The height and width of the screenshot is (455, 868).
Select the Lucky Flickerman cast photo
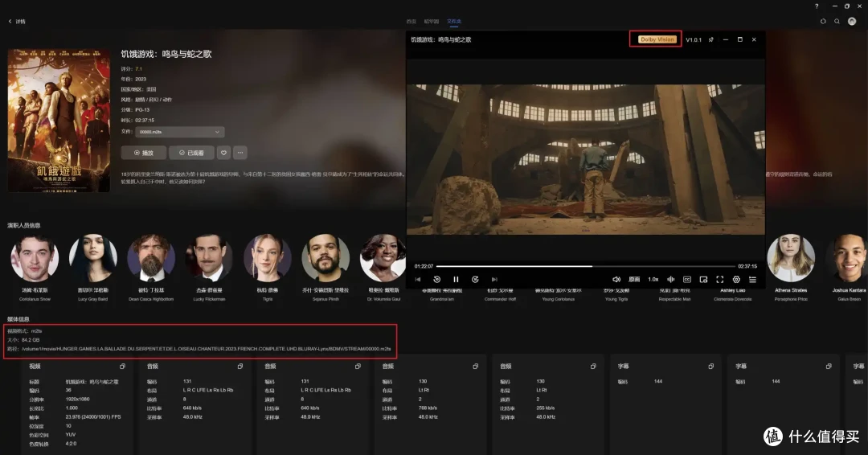pyautogui.click(x=209, y=258)
